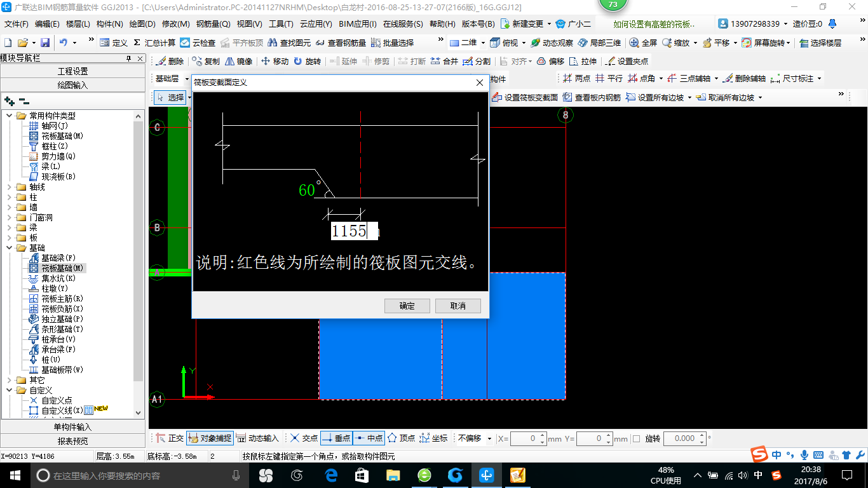Confirm dialog with 确定 button
Viewport: 868px width, 488px height.
(407, 306)
